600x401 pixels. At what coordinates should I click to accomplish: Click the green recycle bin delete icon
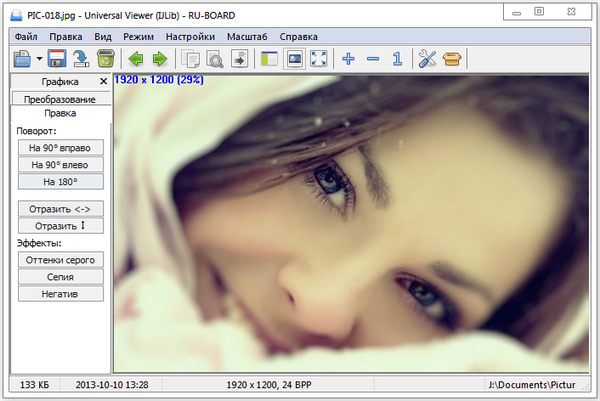tap(105, 59)
